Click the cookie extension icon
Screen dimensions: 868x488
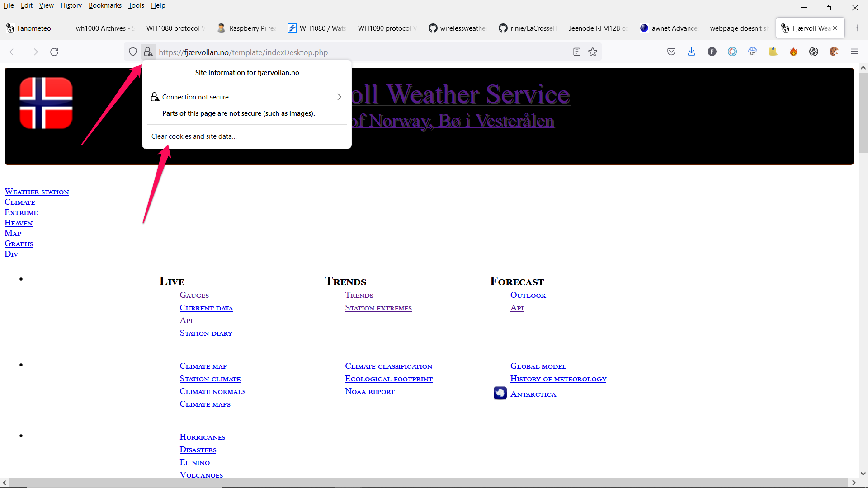[x=834, y=52]
